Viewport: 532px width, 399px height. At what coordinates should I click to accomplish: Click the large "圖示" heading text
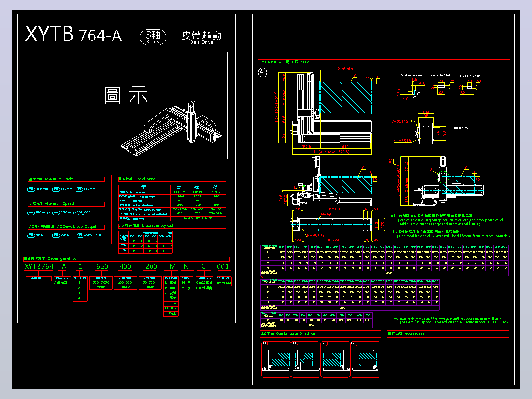pyautogui.click(x=125, y=95)
